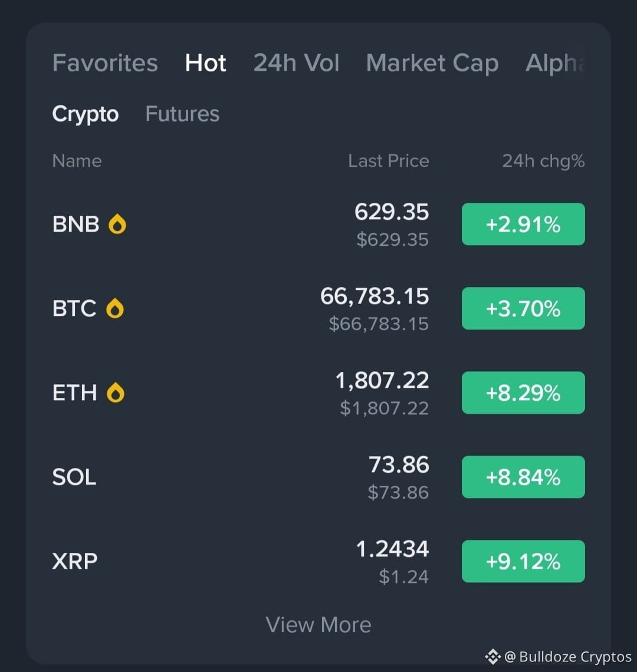This screenshot has height=672, width=637.
Task: Tap the hot flame icon beside BTC
Action: tap(115, 308)
